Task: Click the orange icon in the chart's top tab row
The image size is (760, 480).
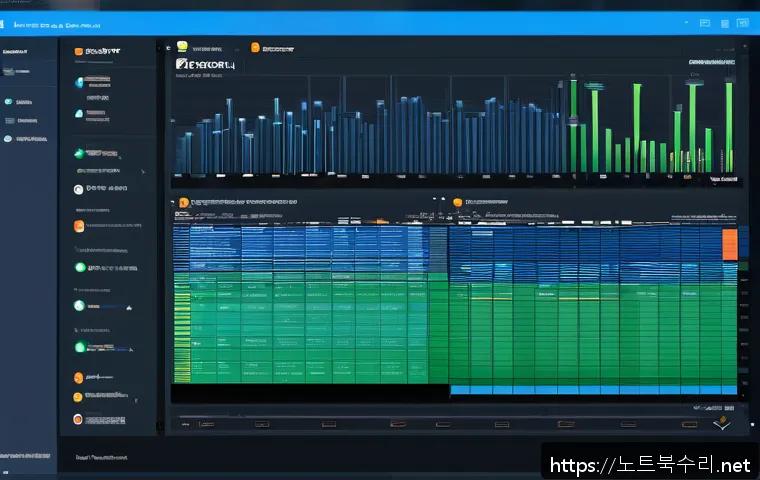Action: pos(255,47)
